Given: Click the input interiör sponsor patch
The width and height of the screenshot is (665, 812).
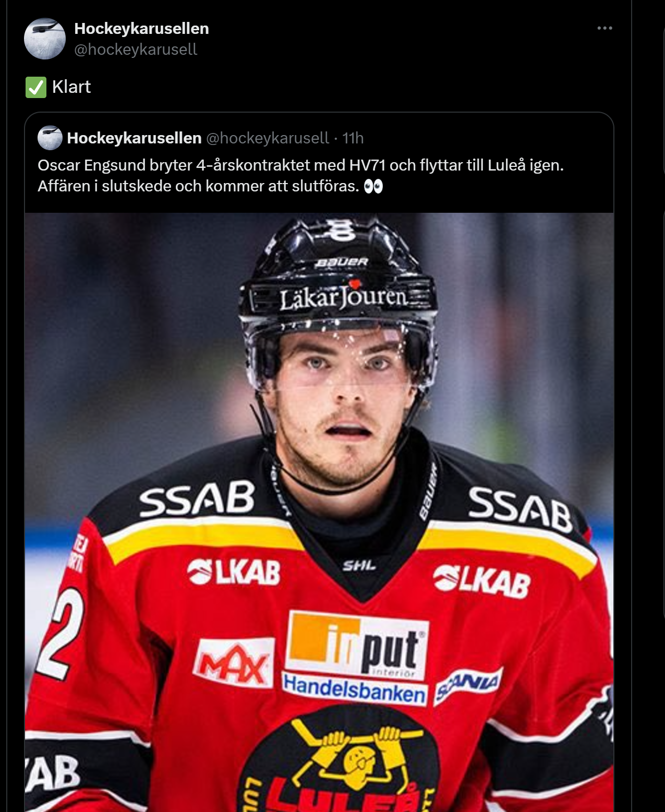Looking at the screenshot, I should coord(358,645).
